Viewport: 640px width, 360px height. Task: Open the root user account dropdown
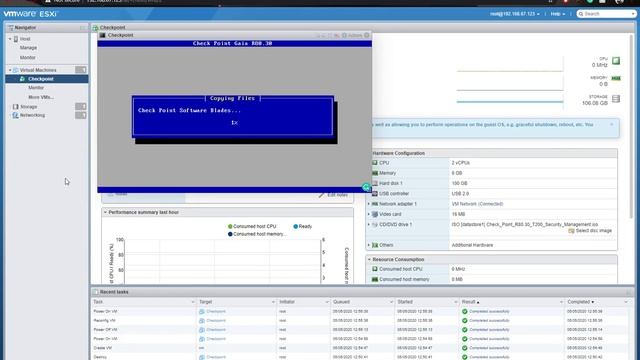click(x=514, y=14)
